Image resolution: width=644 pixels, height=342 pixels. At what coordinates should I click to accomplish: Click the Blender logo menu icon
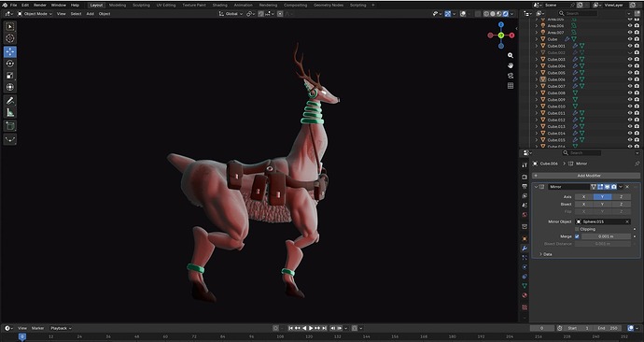[x=5, y=5]
